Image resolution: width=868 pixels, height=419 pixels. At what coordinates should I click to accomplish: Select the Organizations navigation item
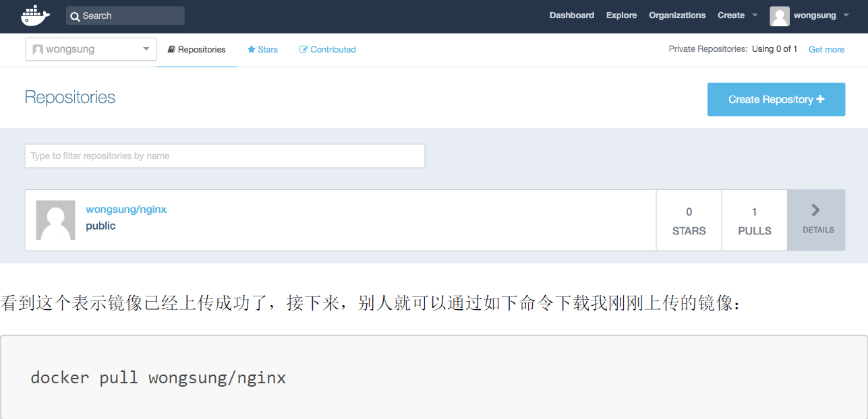point(677,15)
